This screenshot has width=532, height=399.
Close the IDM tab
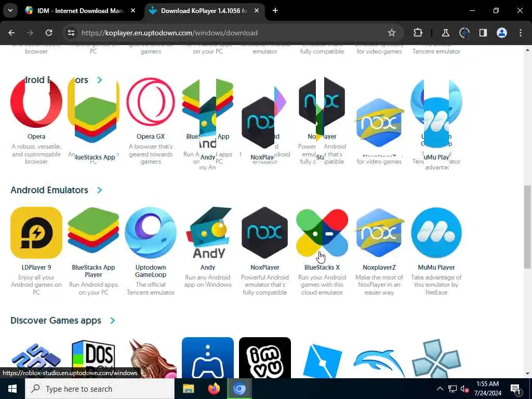pos(133,11)
